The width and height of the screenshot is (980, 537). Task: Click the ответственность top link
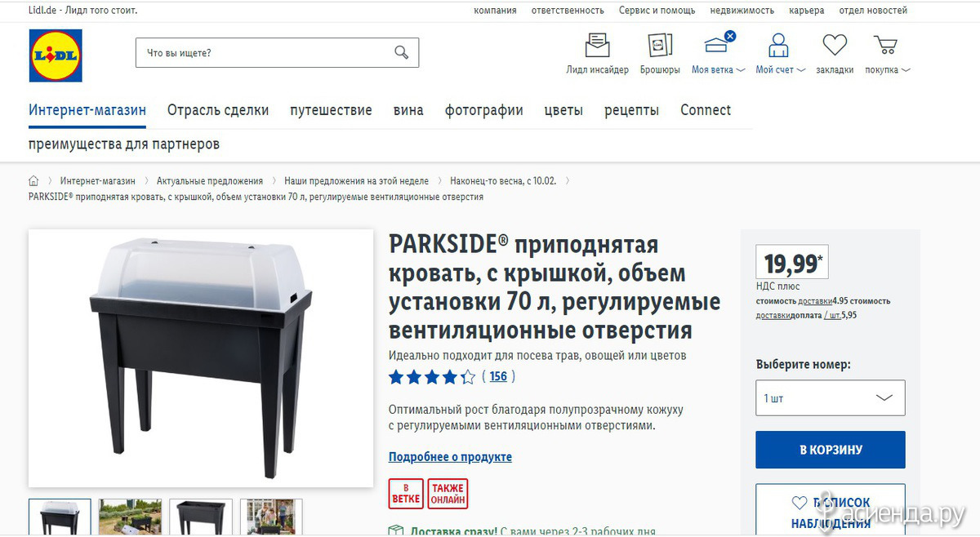point(568,11)
